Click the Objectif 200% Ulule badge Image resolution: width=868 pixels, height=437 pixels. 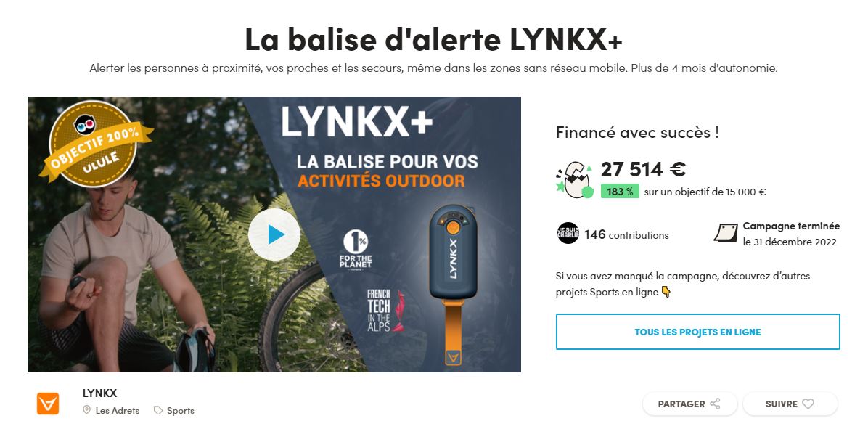pos(94,144)
